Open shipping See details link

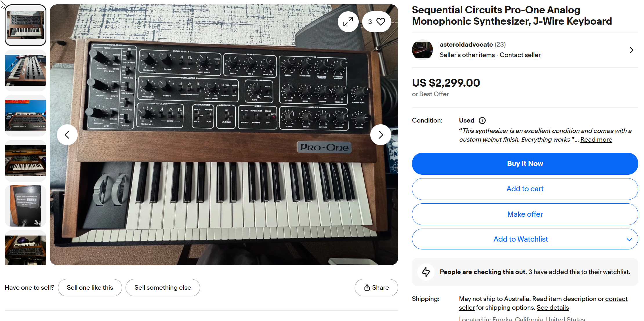point(552,308)
